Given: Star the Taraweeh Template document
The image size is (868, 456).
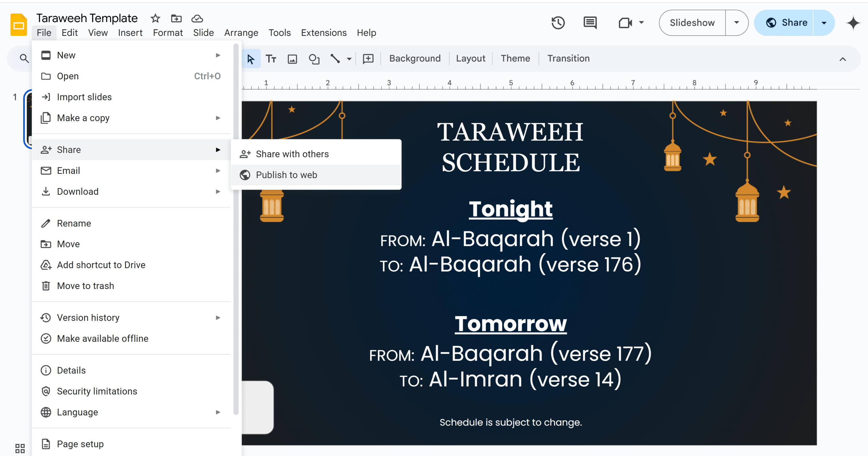Looking at the screenshot, I should (x=155, y=18).
